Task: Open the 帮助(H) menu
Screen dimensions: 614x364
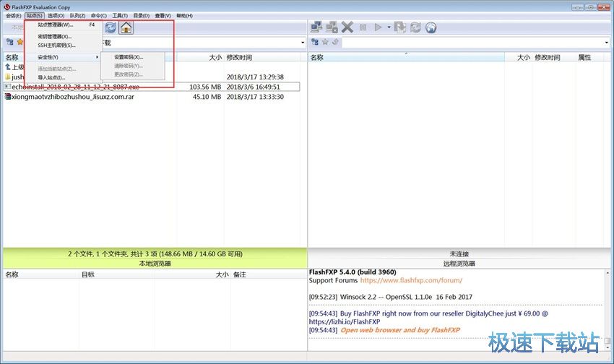Action: click(184, 16)
